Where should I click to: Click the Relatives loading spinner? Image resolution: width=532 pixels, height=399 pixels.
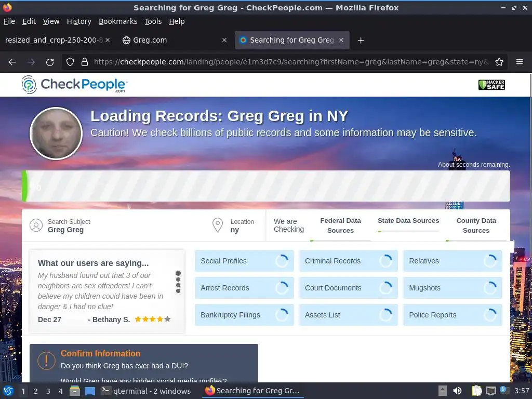(x=490, y=261)
